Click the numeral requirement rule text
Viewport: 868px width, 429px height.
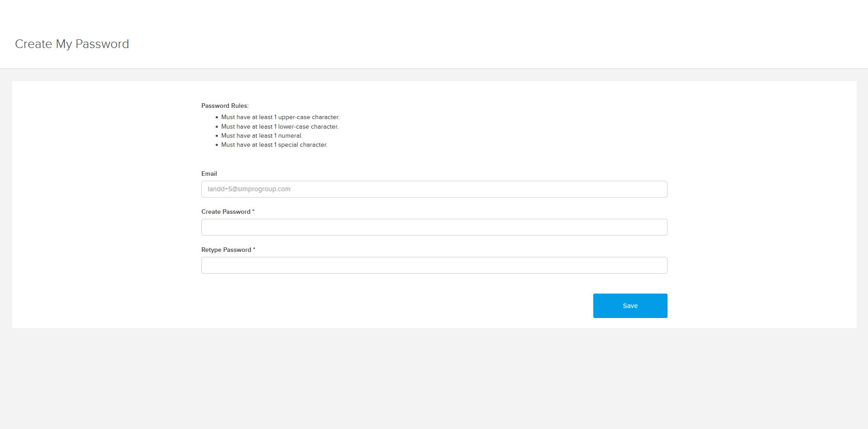[x=262, y=135]
